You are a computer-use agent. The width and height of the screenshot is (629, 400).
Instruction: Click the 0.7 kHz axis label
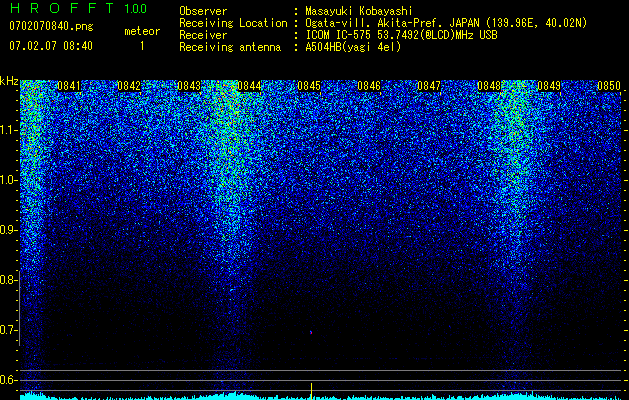tap(9, 330)
